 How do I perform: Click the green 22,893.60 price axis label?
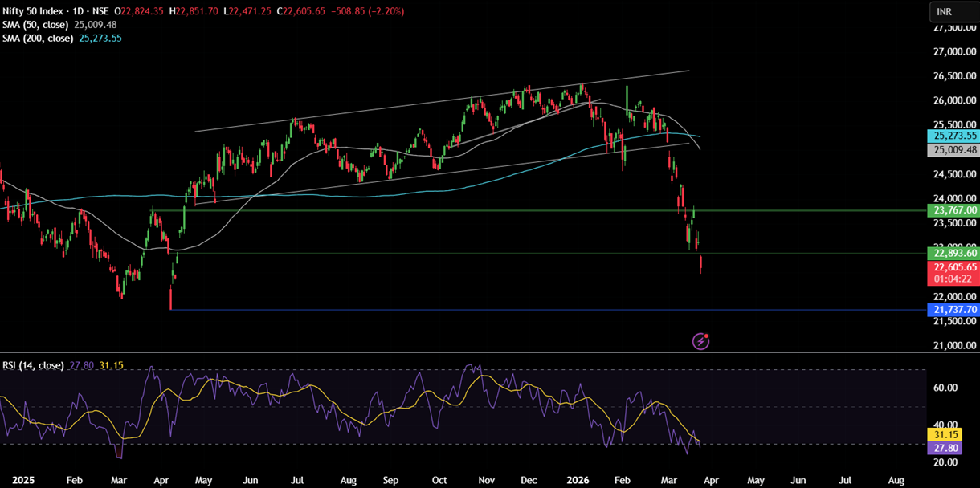point(953,254)
